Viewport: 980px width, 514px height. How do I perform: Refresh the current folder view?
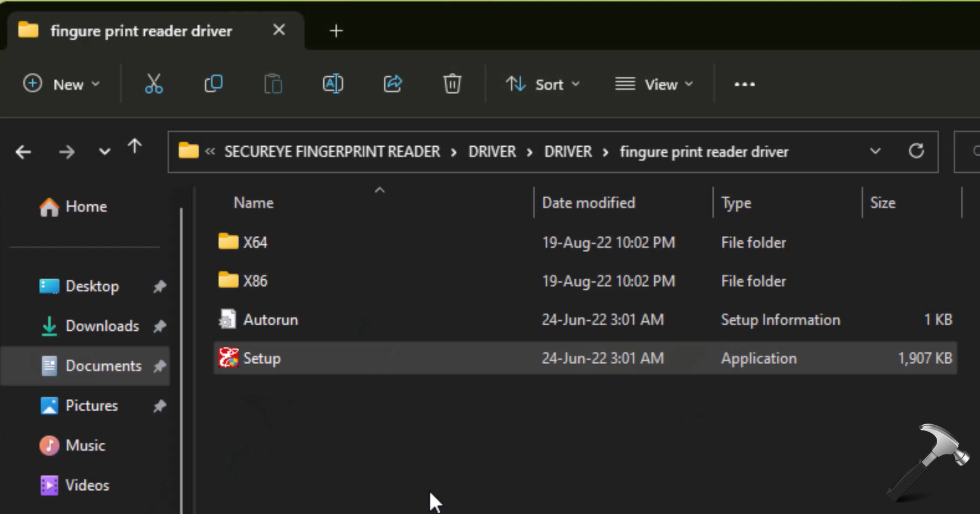[916, 150]
